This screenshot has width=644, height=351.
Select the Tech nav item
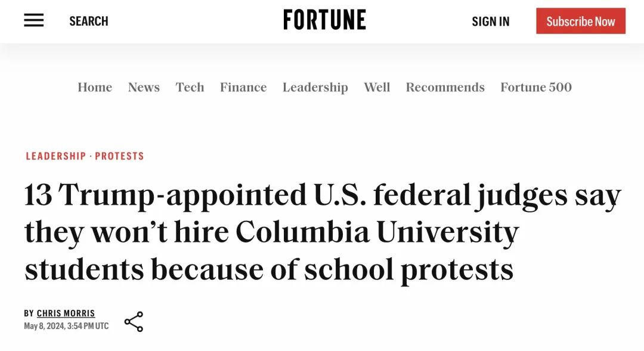pos(190,87)
